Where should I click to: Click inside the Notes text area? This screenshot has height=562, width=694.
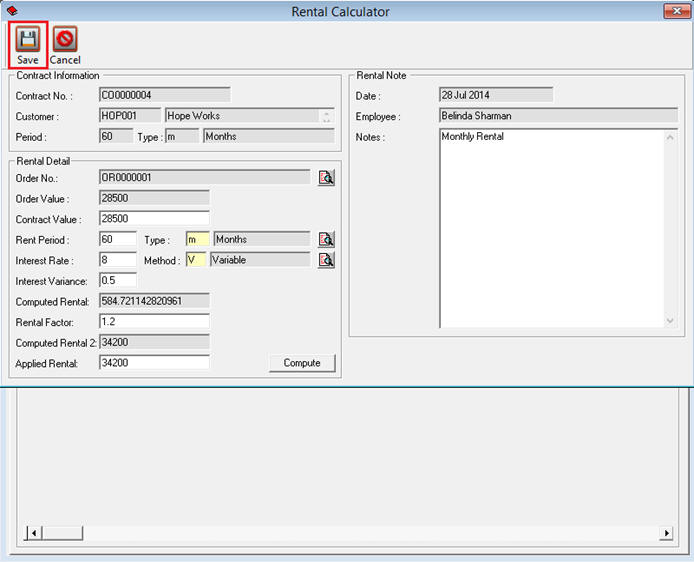551,228
